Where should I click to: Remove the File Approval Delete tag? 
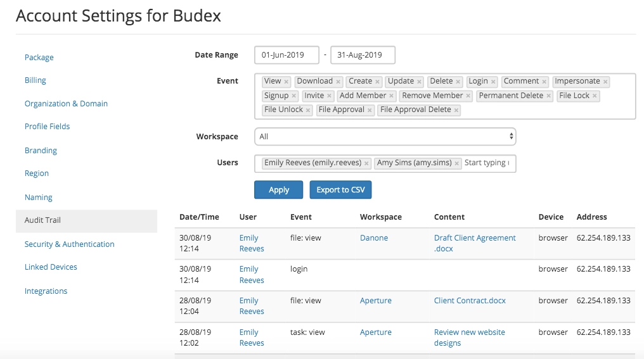click(x=457, y=110)
